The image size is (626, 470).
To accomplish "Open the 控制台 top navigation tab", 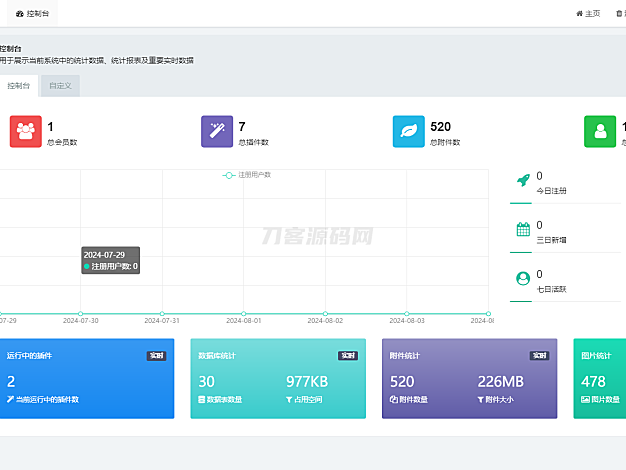I will [32, 14].
